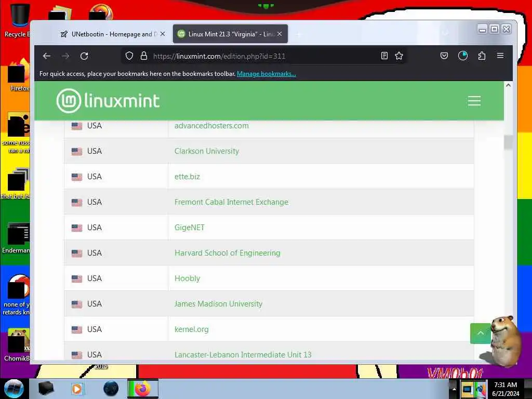Click the taskbar clock showing 7:31 AM
Screen dimensions: 532x399
pos(506,389)
